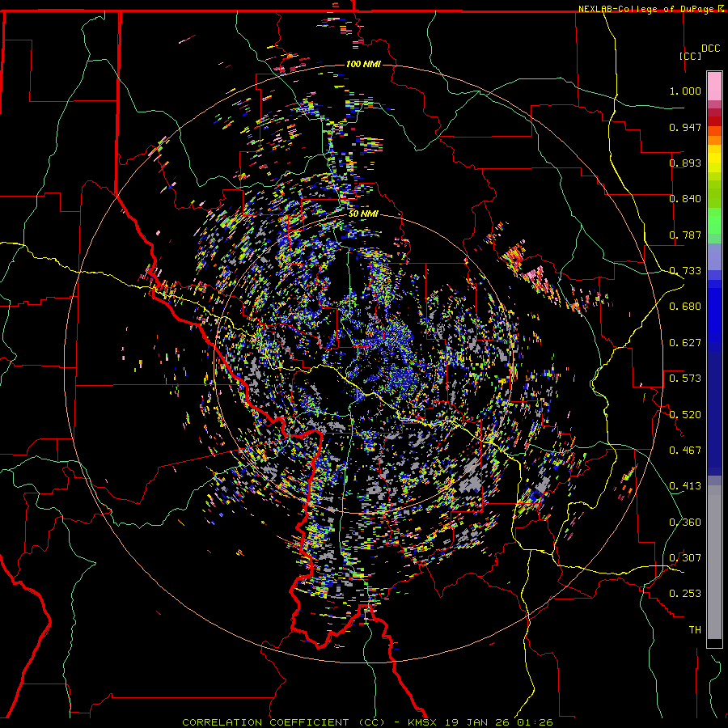Click the CORRELATION COEFFICIENT (CC) caption text

(283, 722)
